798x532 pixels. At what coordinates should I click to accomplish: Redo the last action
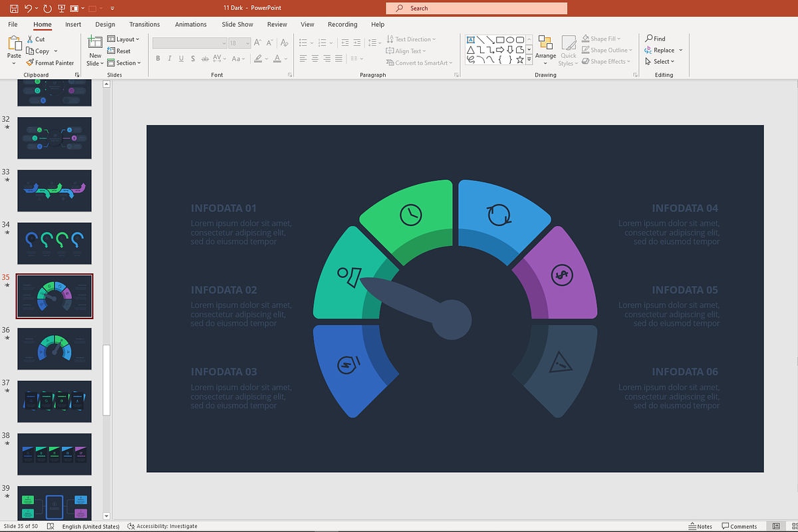(x=47, y=9)
